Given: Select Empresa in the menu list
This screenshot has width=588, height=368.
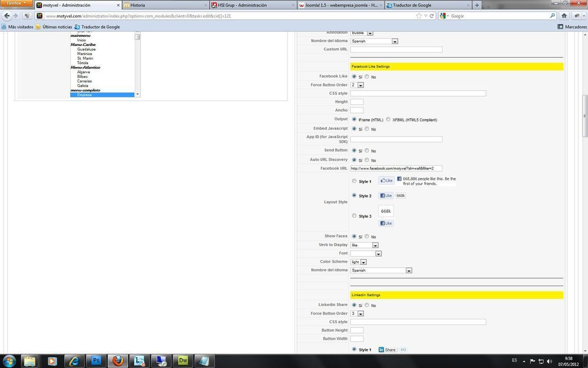Looking at the screenshot, I should click(x=102, y=95).
